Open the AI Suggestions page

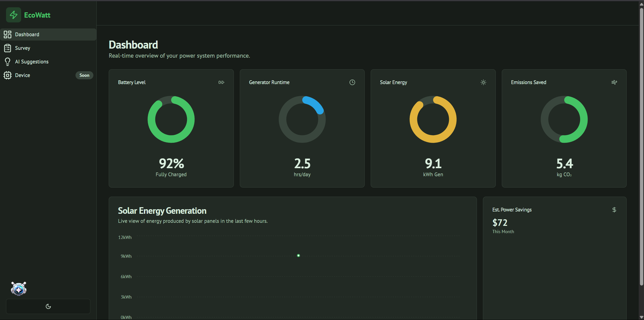click(x=32, y=62)
